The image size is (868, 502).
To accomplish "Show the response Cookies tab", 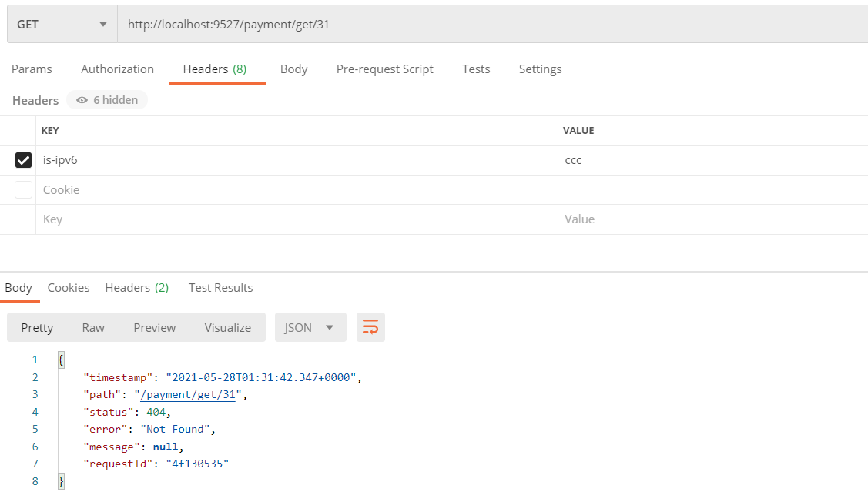I will click(69, 288).
